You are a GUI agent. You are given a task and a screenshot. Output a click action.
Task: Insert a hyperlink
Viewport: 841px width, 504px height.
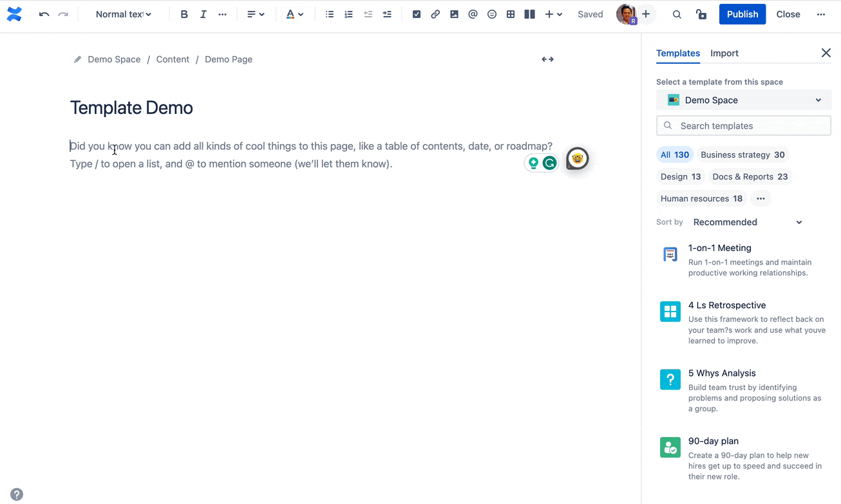(x=435, y=14)
